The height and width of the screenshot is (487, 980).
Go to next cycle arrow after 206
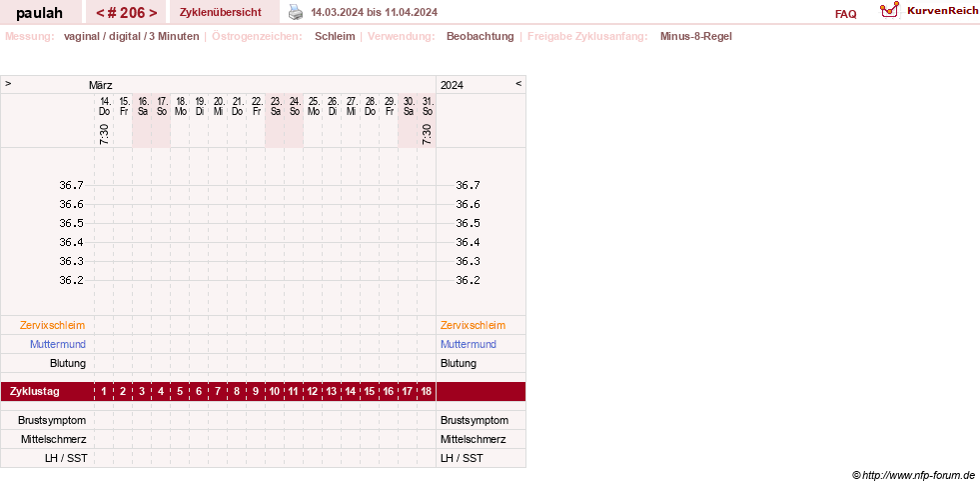153,13
